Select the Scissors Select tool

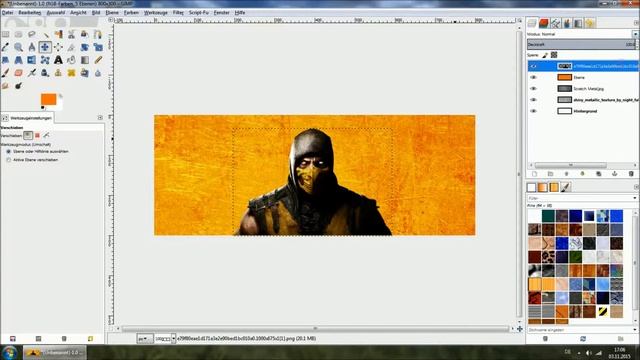coord(71,34)
